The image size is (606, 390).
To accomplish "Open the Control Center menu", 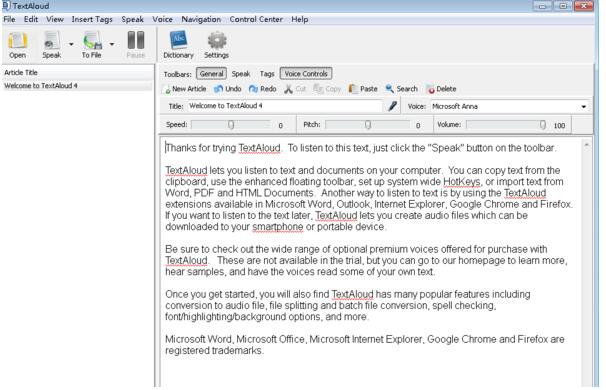I will (256, 19).
